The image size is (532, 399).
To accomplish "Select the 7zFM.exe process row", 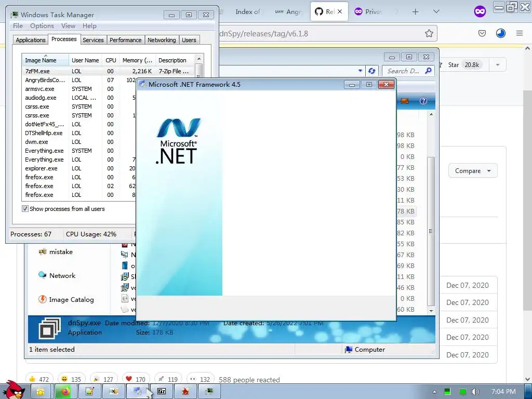I will [x=108, y=71].
